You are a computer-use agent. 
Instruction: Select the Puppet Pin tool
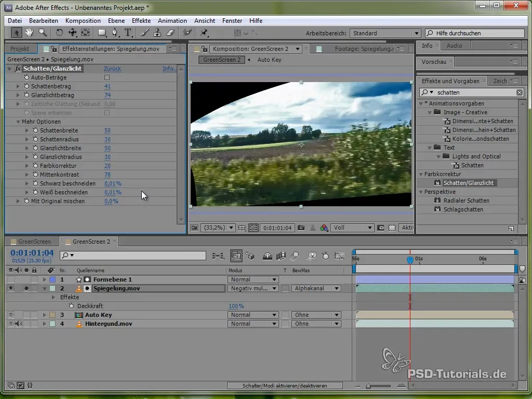[x=204, y=33]
